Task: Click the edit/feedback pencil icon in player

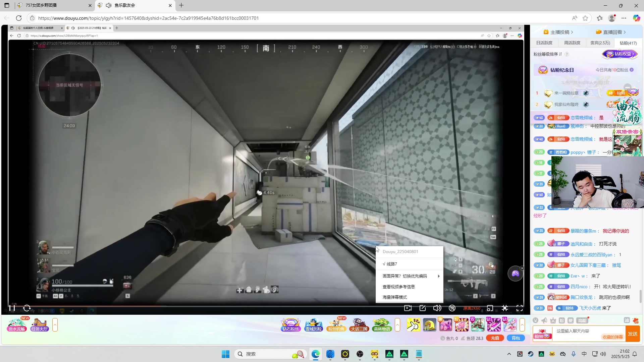Action: point(423,308)
